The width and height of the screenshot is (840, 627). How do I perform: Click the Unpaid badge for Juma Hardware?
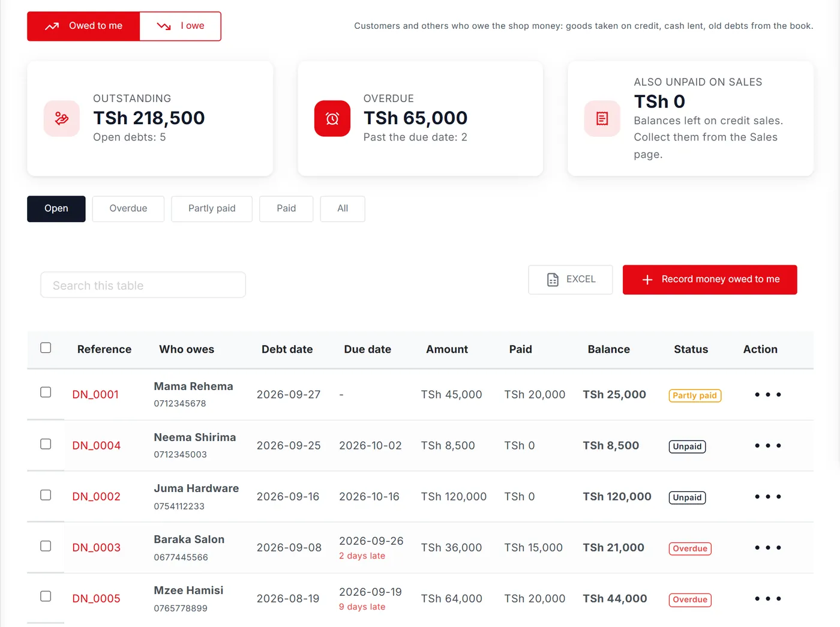[x=687, y=498]
